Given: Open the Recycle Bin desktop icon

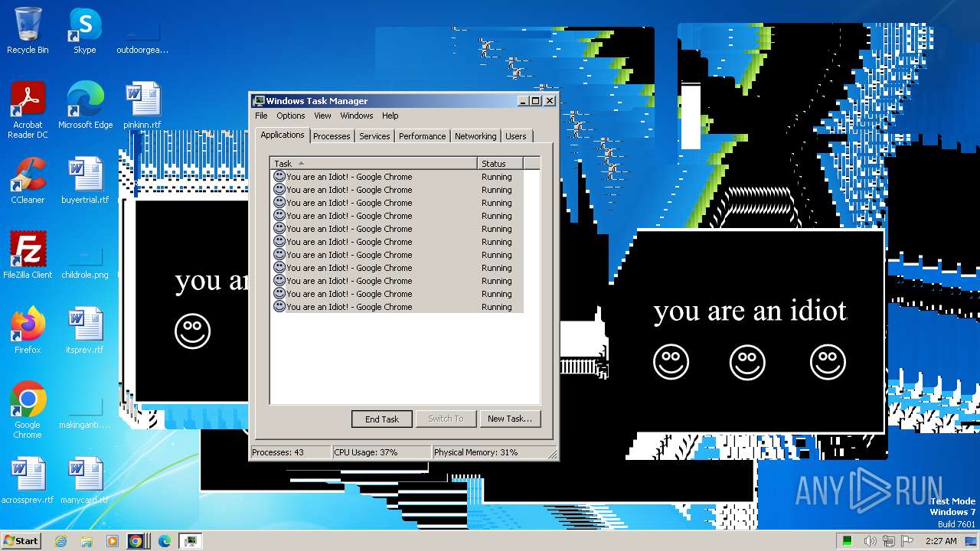Looking at the screenshot, I should [x=28, y=31].
